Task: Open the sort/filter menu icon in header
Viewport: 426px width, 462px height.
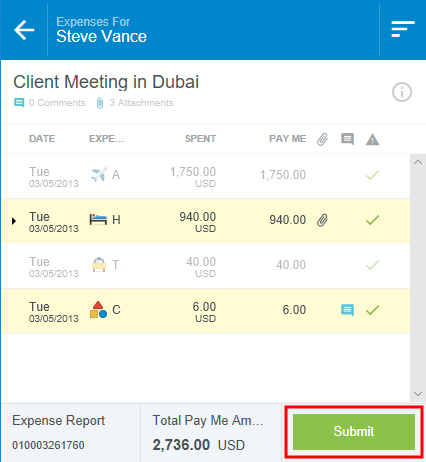Action: click(403, 29)
